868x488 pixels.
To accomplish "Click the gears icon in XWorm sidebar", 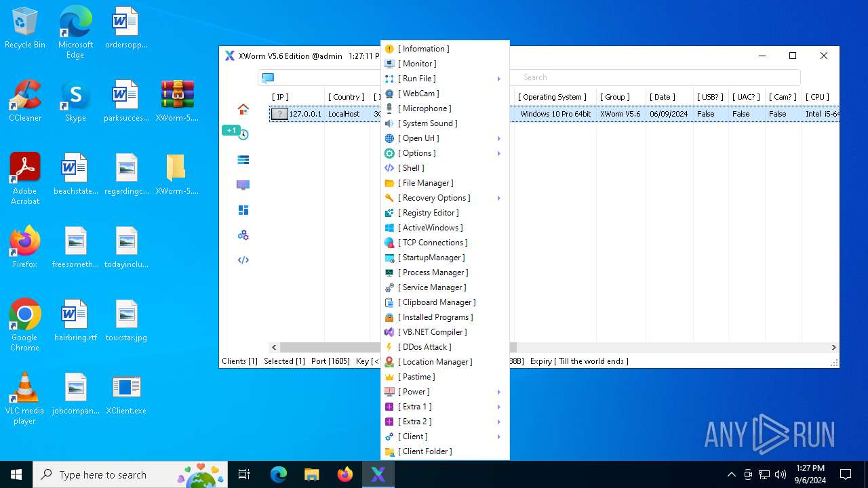I will coord(243,235).
